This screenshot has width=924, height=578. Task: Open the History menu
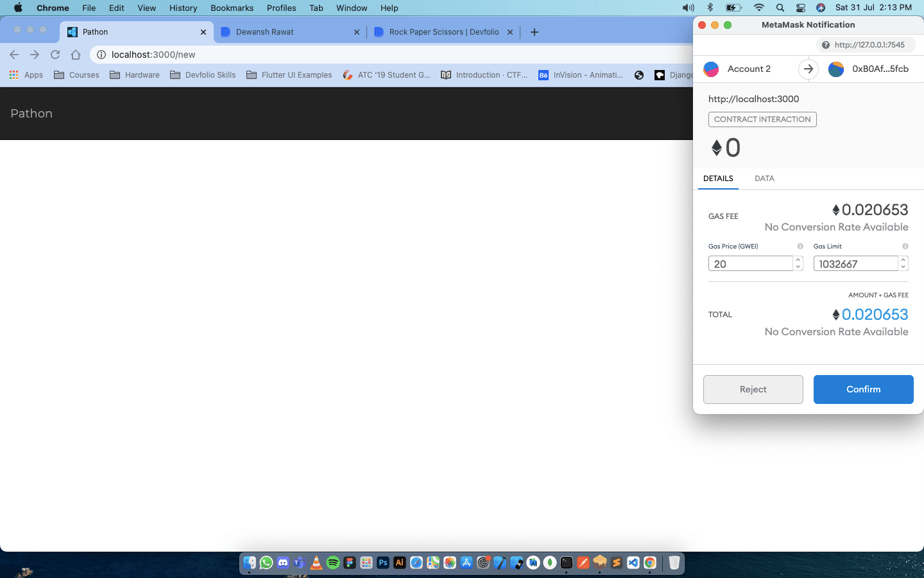click(x=183, y=8)
